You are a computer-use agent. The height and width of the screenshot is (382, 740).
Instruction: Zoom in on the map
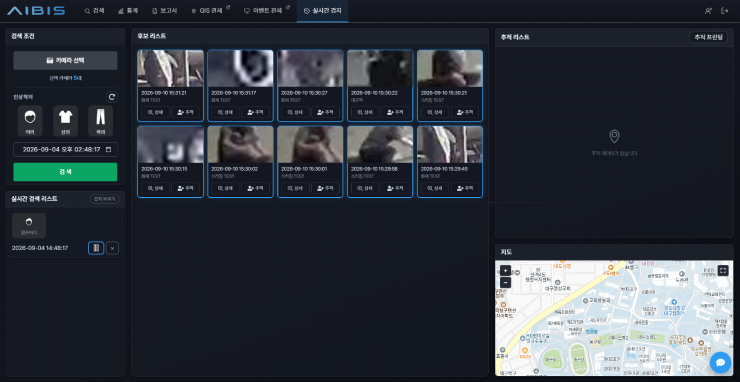pyautogui.click(x=505, y=271)
